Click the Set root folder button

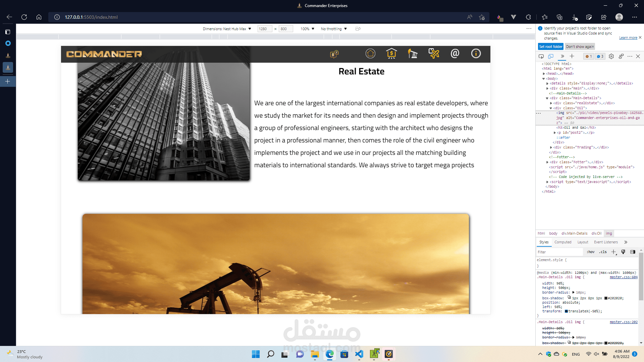pyautogui.click(x=551, y=47)
